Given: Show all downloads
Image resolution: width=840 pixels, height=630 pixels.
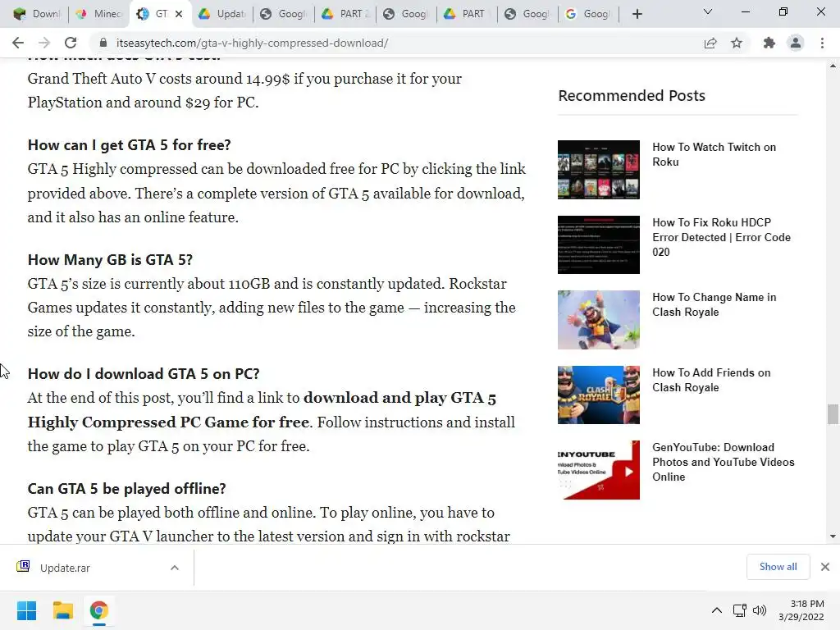Looking at the screenshot, I should pyautogui.click(x=778, y=567).
